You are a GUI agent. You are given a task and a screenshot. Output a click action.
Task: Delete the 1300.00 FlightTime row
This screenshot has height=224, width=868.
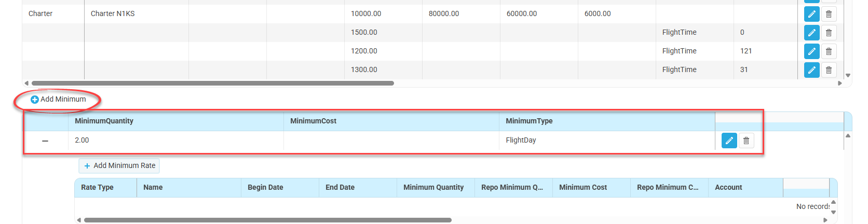[829, 70]
